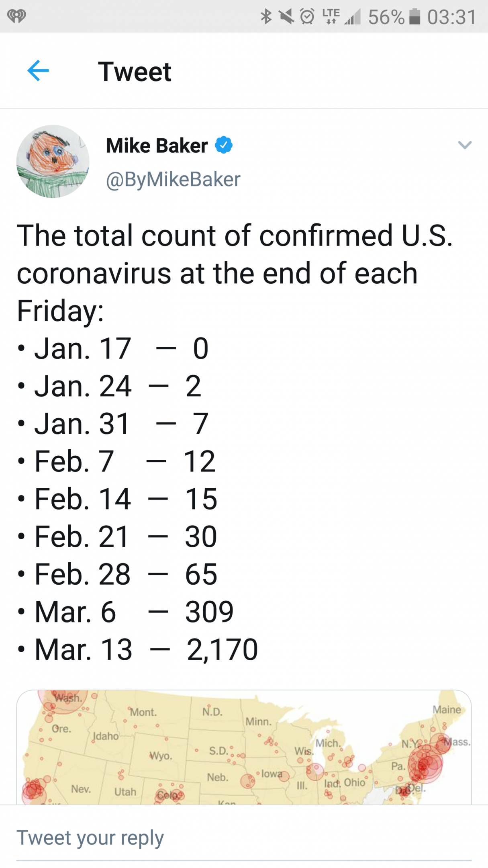
Task: Tap the 56% battery percentage text
Action: click(x=386, y=17)
